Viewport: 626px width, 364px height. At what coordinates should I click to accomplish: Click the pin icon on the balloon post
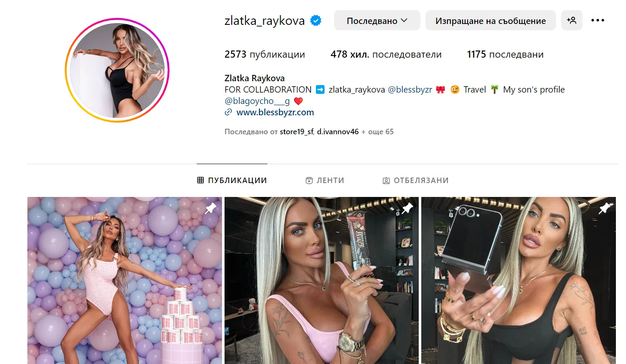[x=210, y=208]
